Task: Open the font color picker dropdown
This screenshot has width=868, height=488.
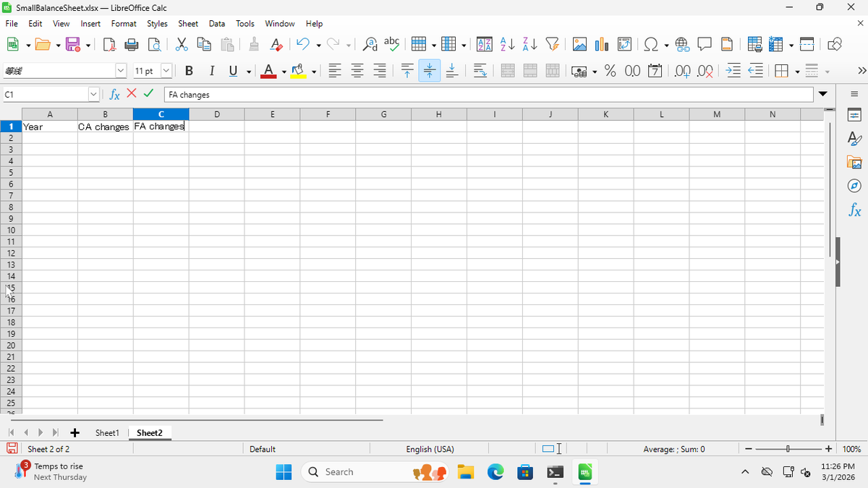Action: 284,71
